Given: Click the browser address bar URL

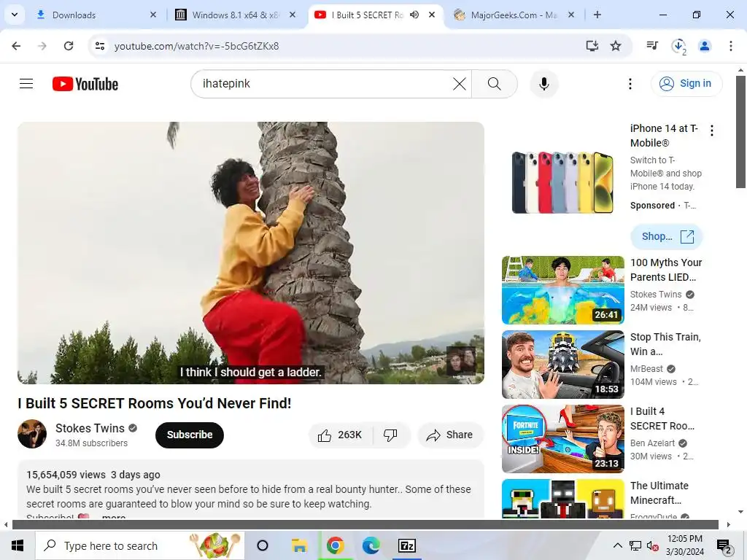Looking at the screenshot, I should pyautogui.click(x=196, y=46).
